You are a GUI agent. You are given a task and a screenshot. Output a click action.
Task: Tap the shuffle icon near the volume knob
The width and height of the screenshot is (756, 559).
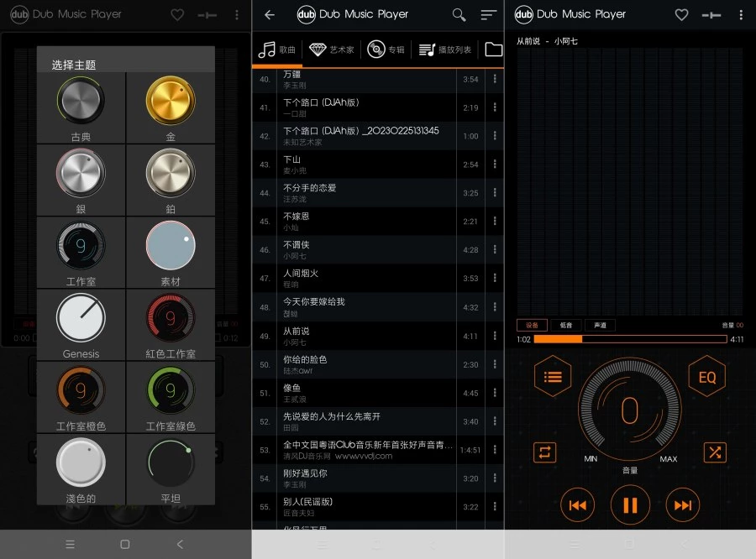point(715,452)
